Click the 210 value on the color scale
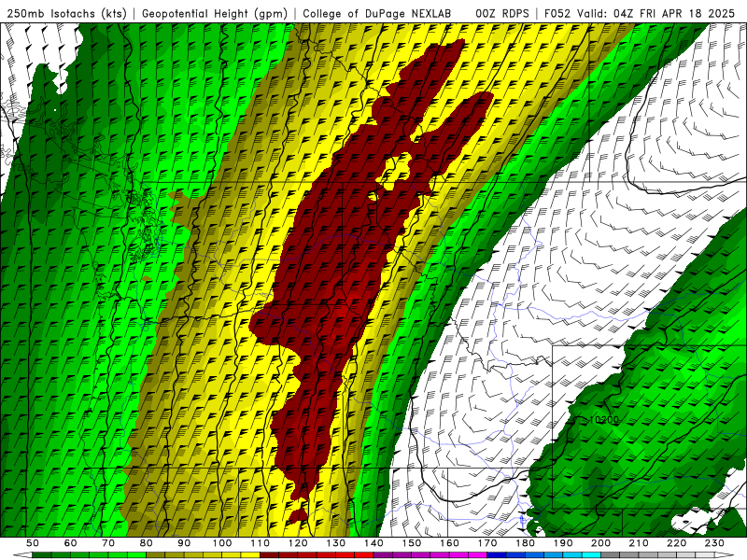747x560 pixels. point(639,543)
